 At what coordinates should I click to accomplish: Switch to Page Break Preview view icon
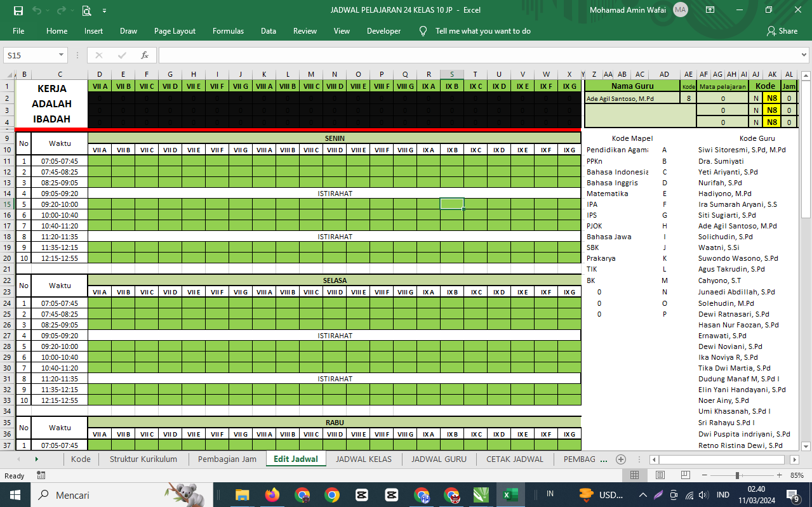[686, 475]
